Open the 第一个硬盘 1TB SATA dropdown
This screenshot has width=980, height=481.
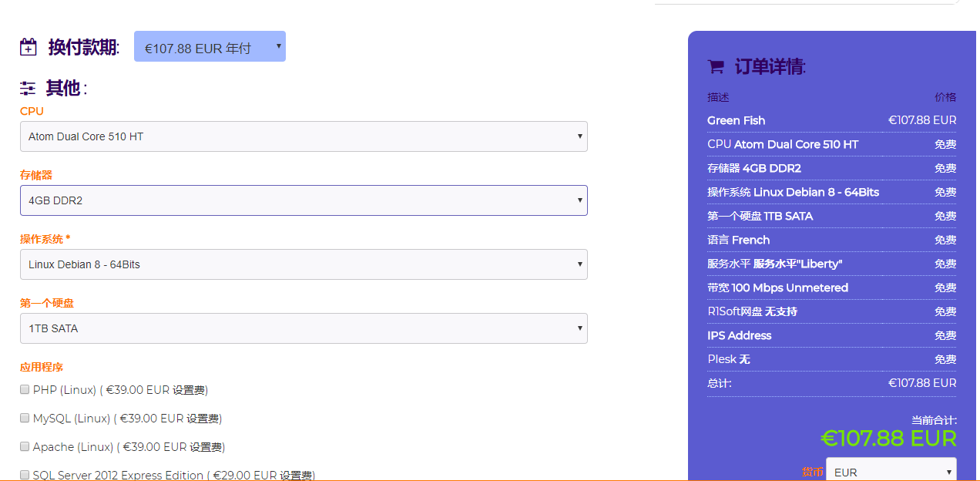[x=304, y=328]
